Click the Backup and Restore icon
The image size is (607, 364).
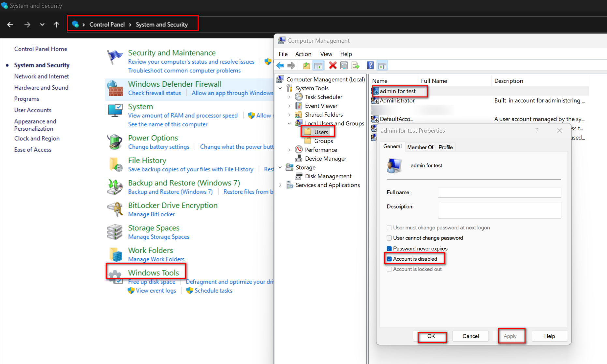pos(115,187)
